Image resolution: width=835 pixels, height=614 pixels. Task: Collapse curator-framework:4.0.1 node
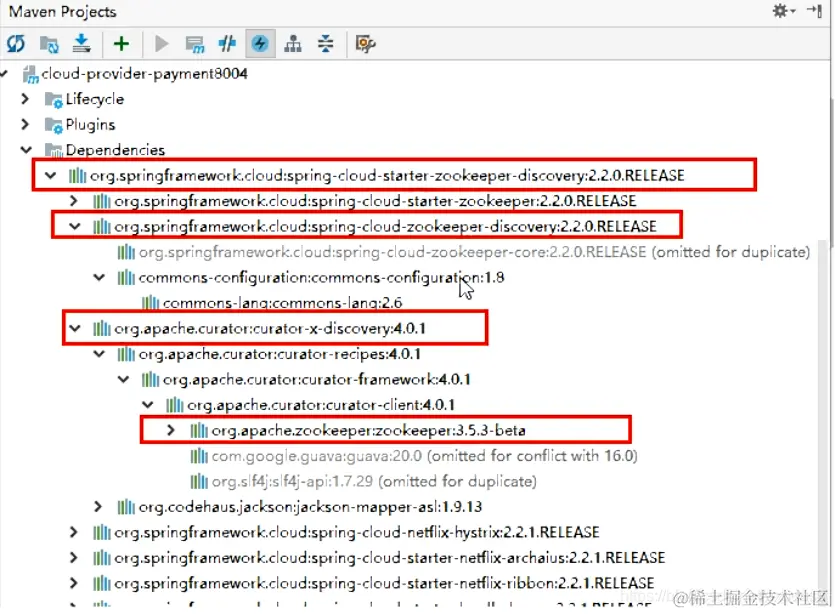124,379
